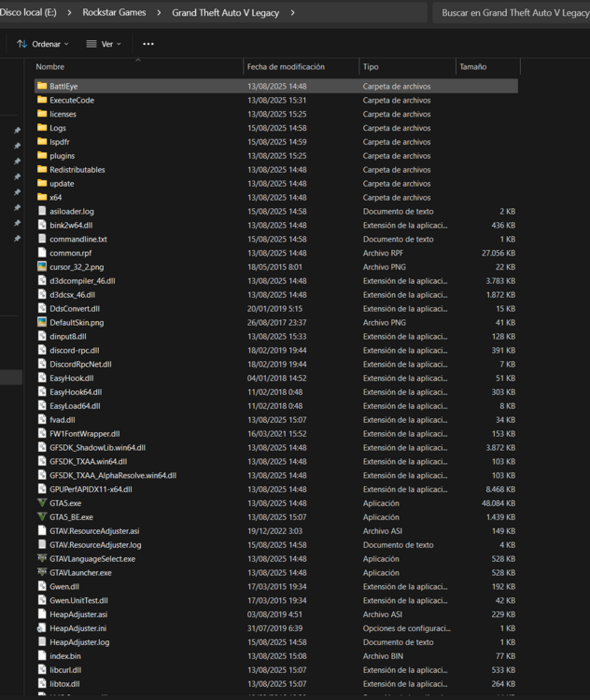
Task: Open the Ver view dropdown
Action: (x=104, y=44)
